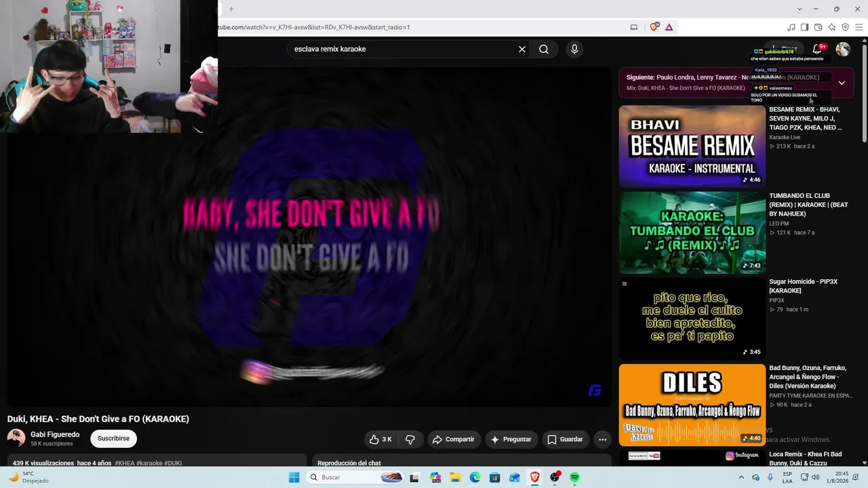Open the Diles karaoke video thumbnail
Image resolution: width=868 pixels, height=488 pixels.
pos(692,405)
